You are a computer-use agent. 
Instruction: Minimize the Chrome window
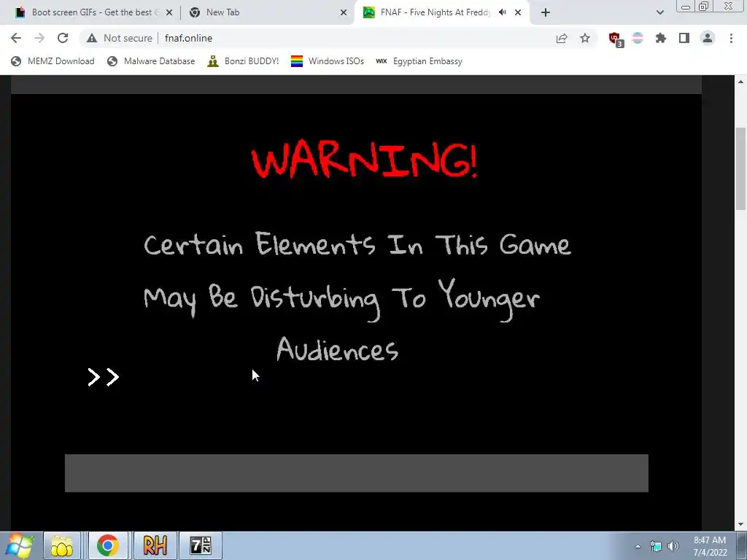click(686, 6)
